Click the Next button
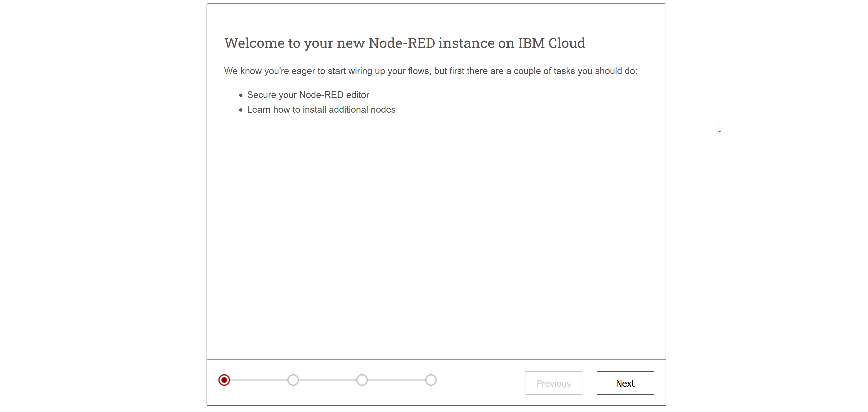Screen dimensions: 868x412 click(x=625, y=383)
